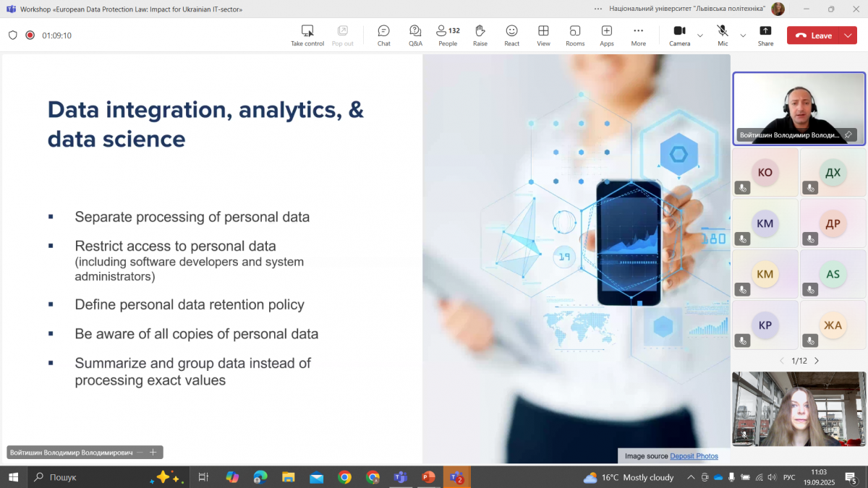Raise your hand in meeting

(x=480, y=35)
